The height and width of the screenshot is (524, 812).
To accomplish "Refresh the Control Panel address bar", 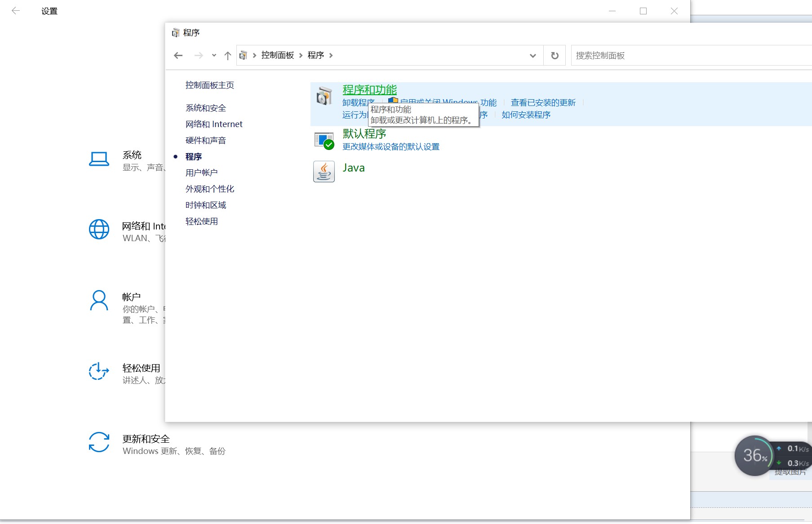I will (555, 56).
